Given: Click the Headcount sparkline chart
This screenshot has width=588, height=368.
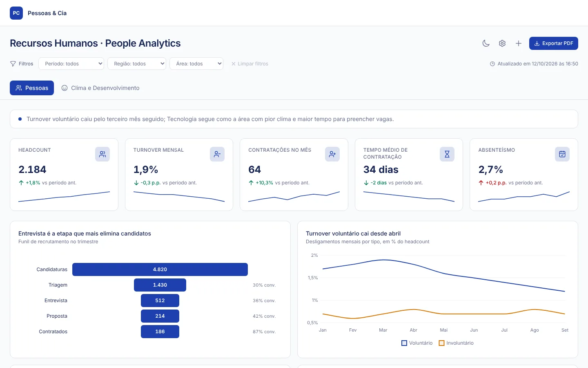Looking at the screenshot, I should pos(64,197).
